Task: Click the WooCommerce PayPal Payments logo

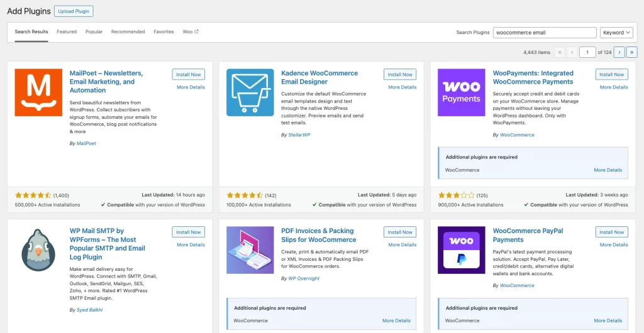Action: click(462, 250)
